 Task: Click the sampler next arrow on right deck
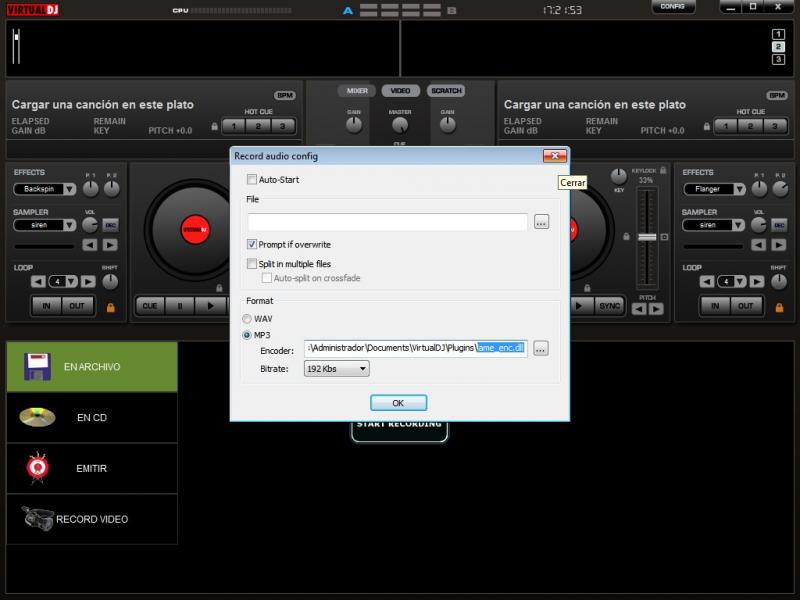[779, 245]
